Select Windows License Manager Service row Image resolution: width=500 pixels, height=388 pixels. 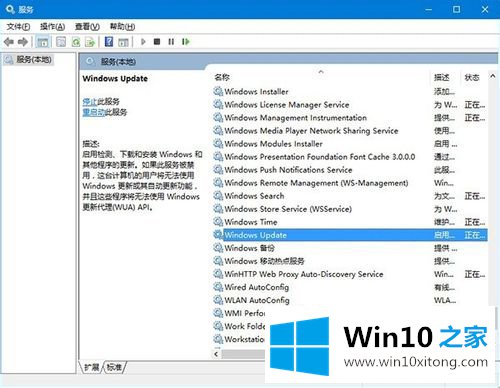tap(350, 105)
